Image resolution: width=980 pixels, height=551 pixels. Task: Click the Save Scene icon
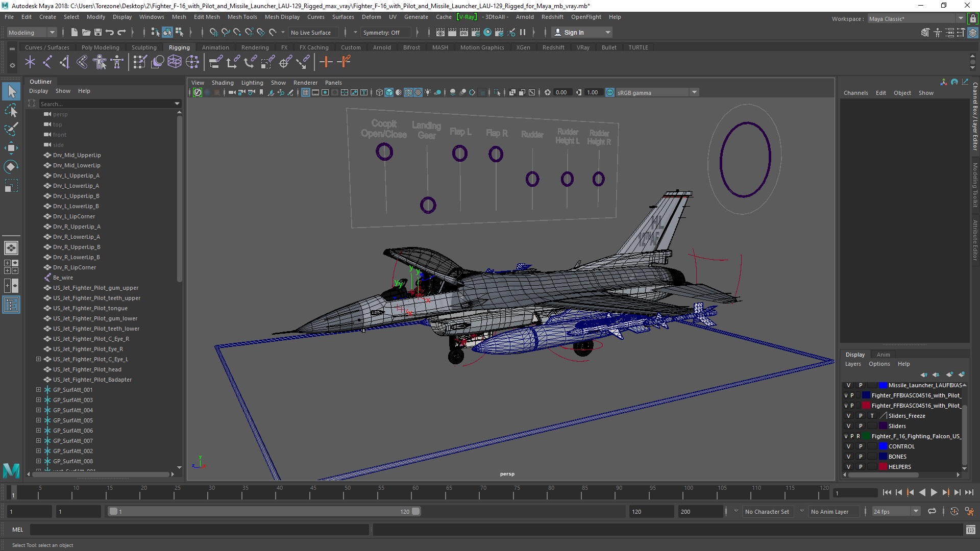pyautogui.click(x=98, y=32)
